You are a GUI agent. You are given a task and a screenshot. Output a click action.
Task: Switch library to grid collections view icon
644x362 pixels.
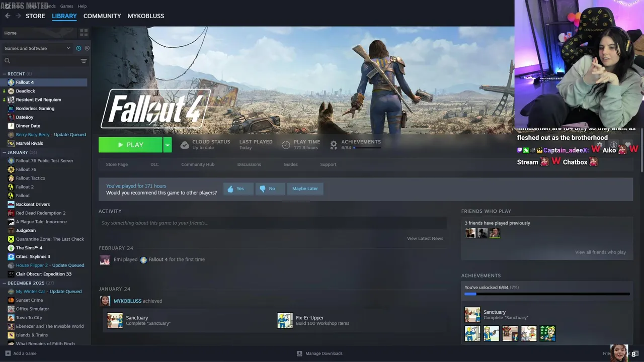click(84, 33)
